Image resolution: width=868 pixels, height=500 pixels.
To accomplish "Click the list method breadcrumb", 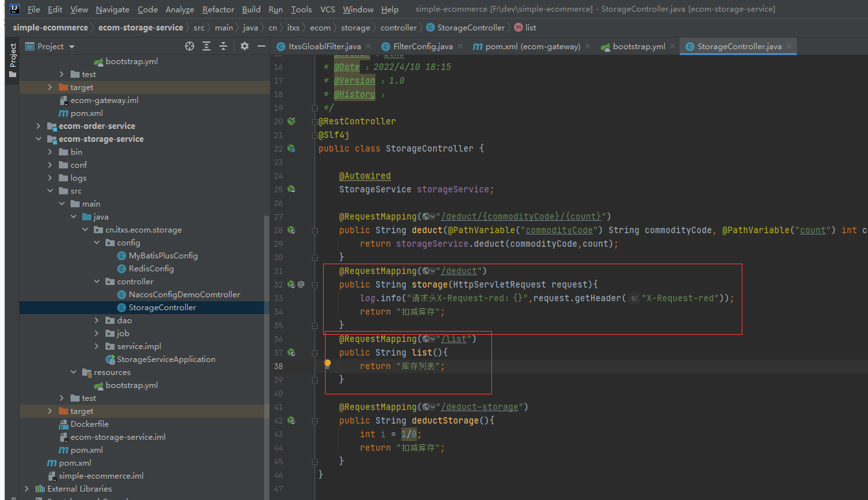I will [x=525, y=28].
